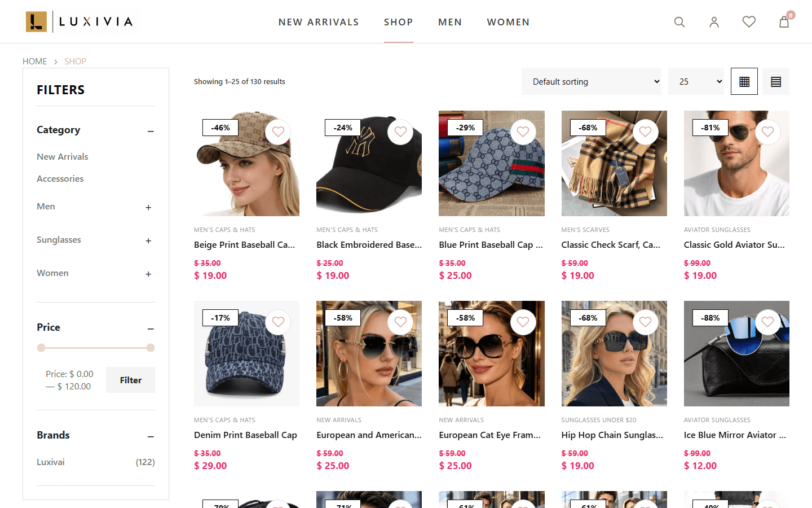
Task: Open WOMEN in top navigation
Action: pyautogui.click(x=508, y=22)
